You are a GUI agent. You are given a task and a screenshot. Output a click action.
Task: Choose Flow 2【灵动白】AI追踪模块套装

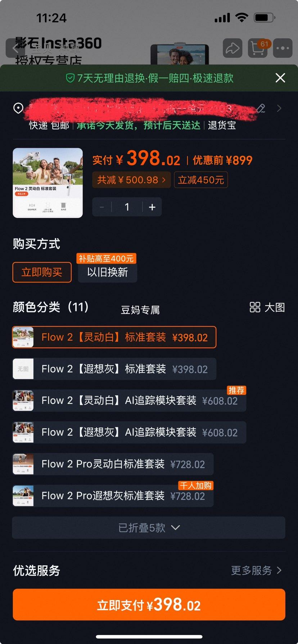pos(129,401)
